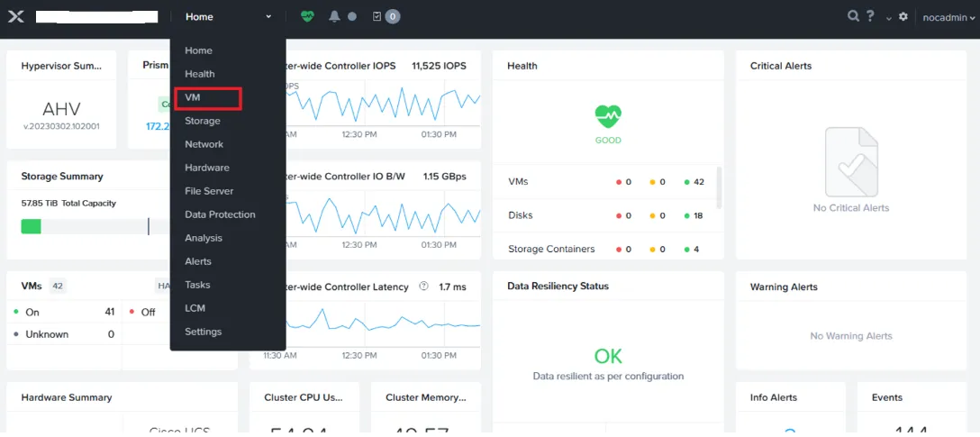Click the 1.15 GBps value

pos(444,177)
